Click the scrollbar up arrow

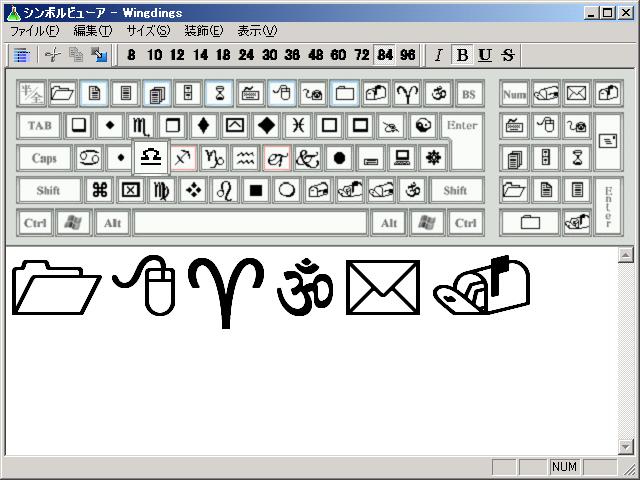pos(625,255)
